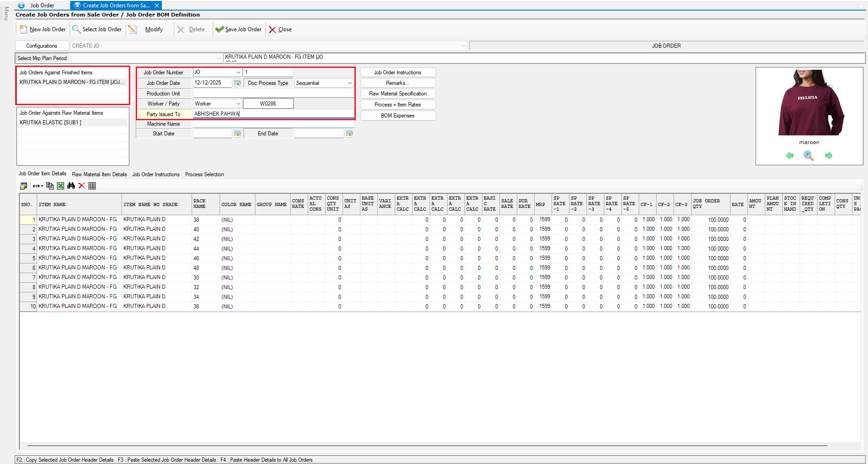
Task: Show previous product image with left arrow
Action: coord(789,156)
